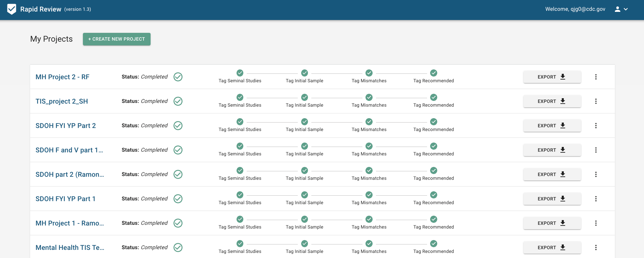Select Tag Mismatches step of TIS_project 2_SH
644x258 pixels.
point(369,101)
